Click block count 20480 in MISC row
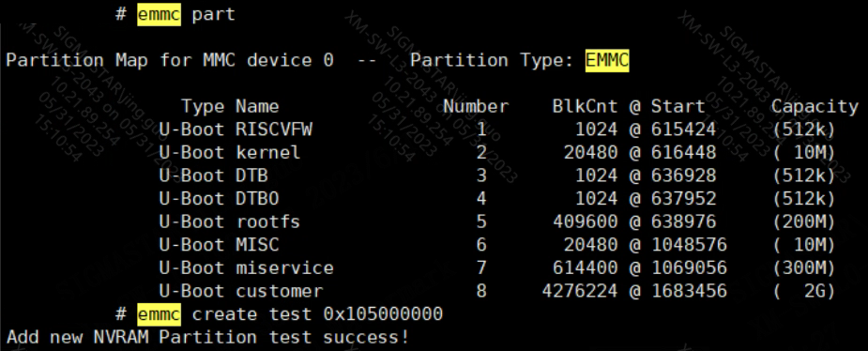The width and height of the screenshot is (868, 351). click(590, 245)
